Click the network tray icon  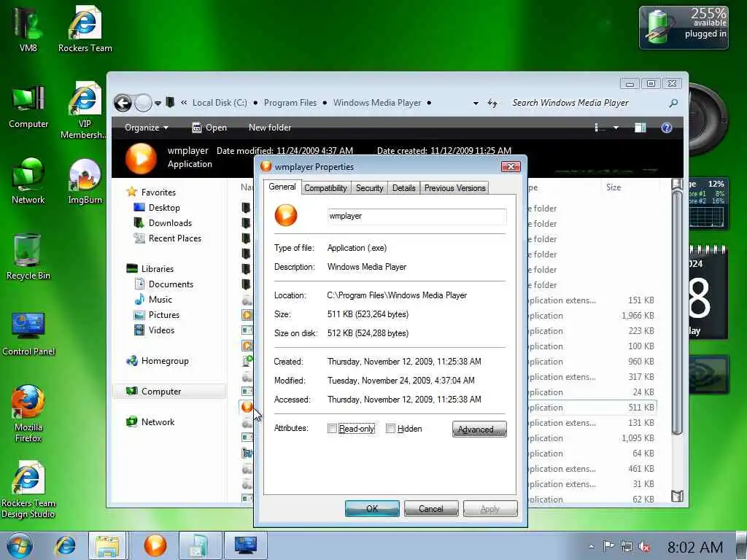pyautogui.click(x=627, y=547)
